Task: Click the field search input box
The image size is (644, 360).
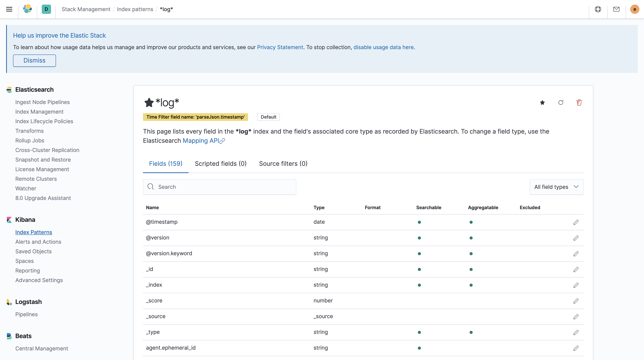Action: coord(219,187)
